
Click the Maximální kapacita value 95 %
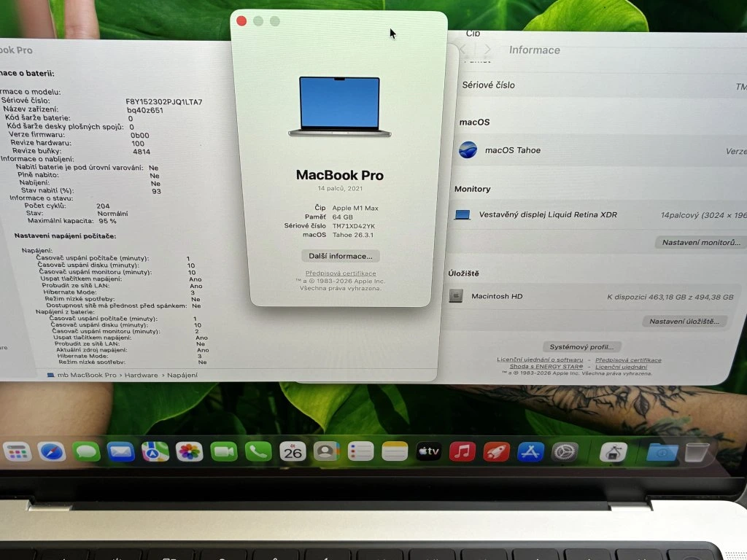107,221
